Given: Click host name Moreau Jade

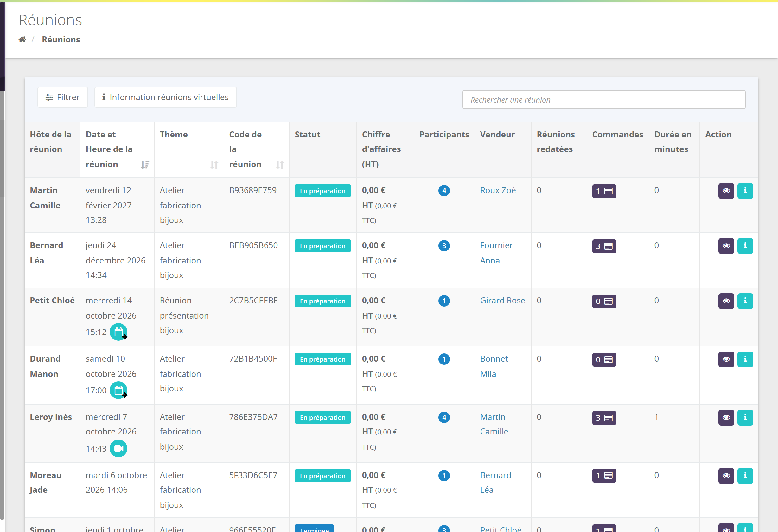Looking at the screenshot, I should pos(46,483).
